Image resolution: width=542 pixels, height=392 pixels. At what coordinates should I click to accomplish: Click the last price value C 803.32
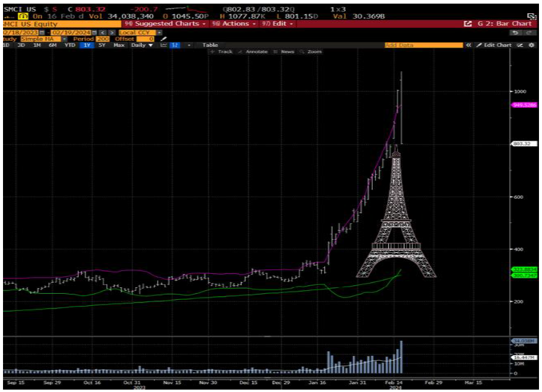pos(87,10)
